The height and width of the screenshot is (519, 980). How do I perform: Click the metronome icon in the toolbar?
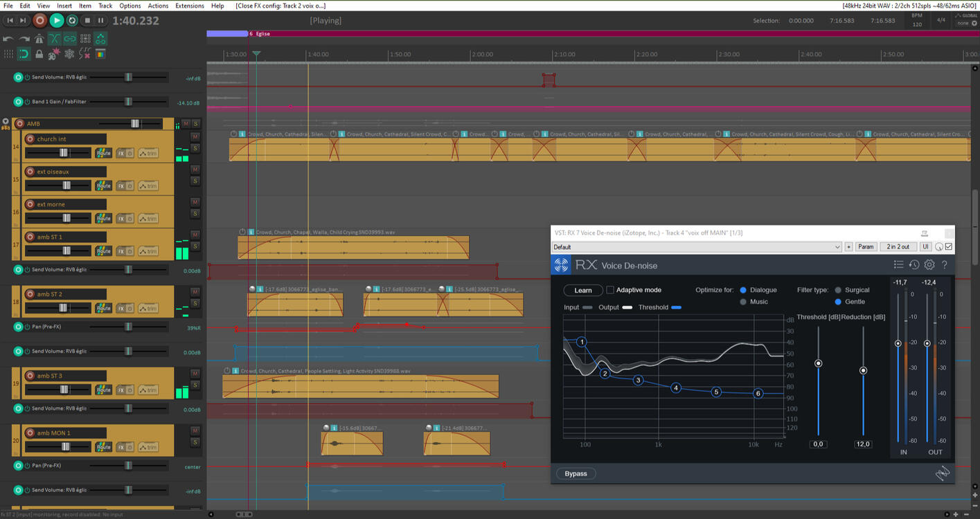point(39,39)
